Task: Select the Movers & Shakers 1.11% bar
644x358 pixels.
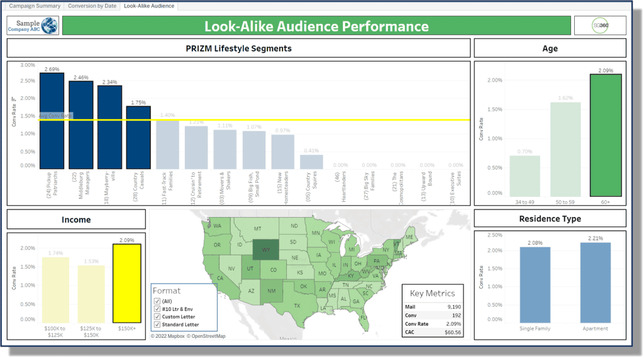Action: coord(225,149)
